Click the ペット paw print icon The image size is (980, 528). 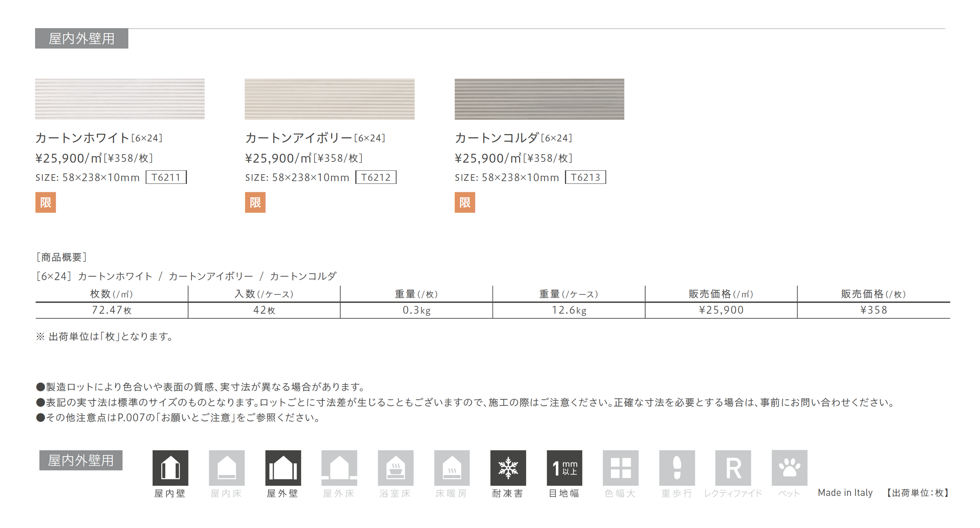coord(789,467)
